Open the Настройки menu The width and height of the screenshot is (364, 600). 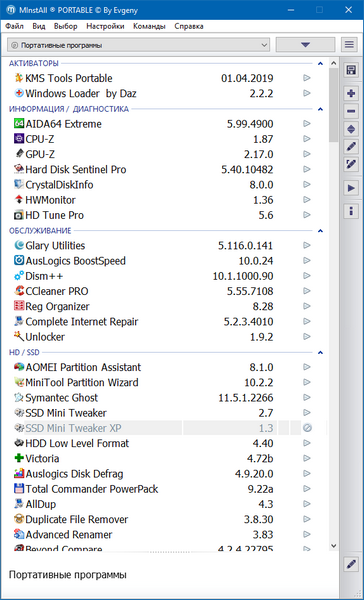[105, 26]
